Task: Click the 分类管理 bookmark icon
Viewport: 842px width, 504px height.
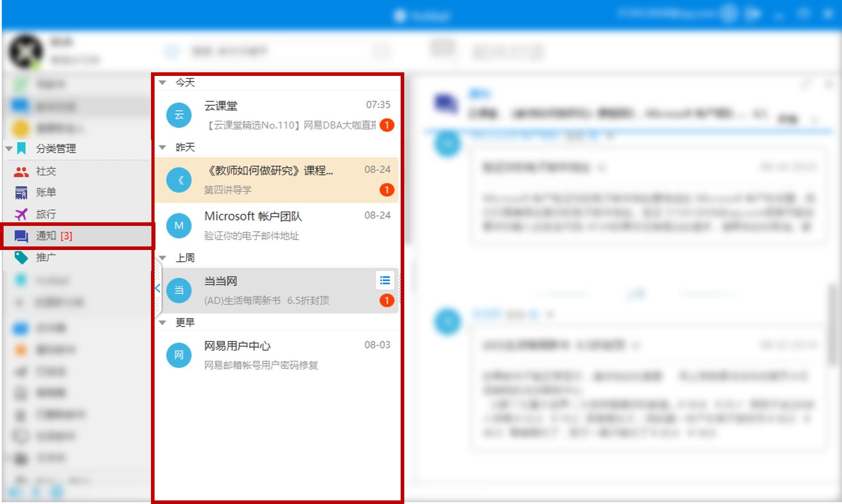Action: (21, 149)
